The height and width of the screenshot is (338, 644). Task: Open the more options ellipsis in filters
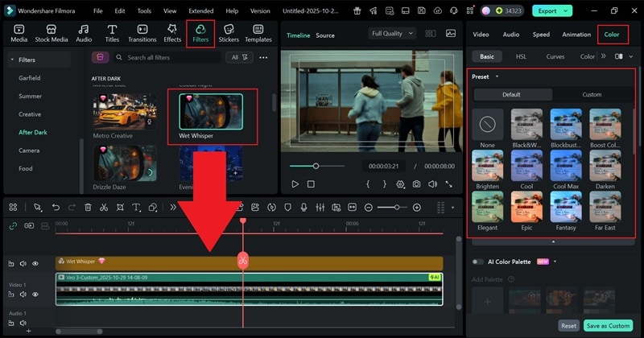coord(263,57)
